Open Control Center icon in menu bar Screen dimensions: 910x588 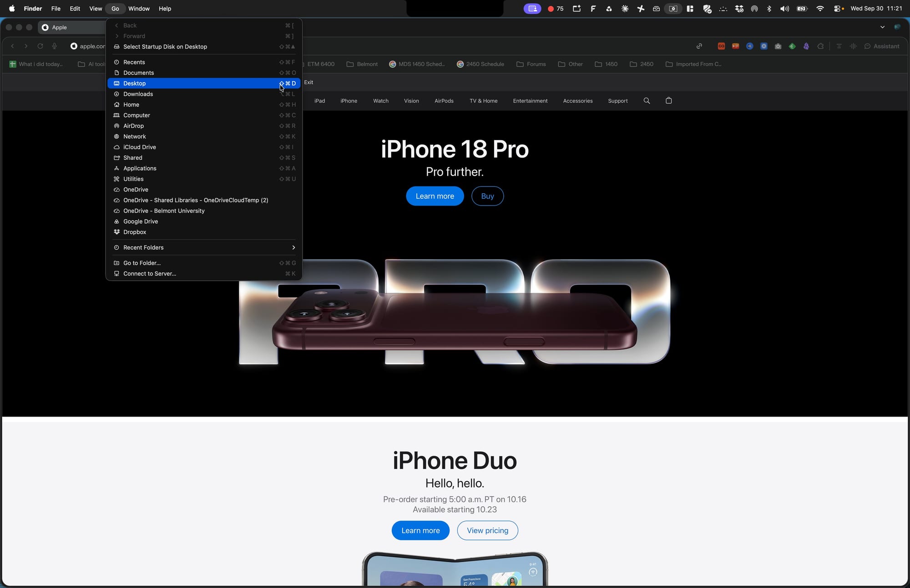click(x=838, y=9)
